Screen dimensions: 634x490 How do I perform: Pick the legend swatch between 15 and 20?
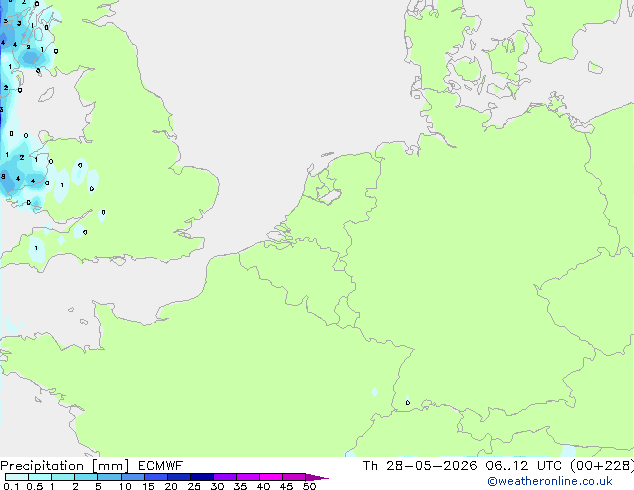tap(156, 477)
